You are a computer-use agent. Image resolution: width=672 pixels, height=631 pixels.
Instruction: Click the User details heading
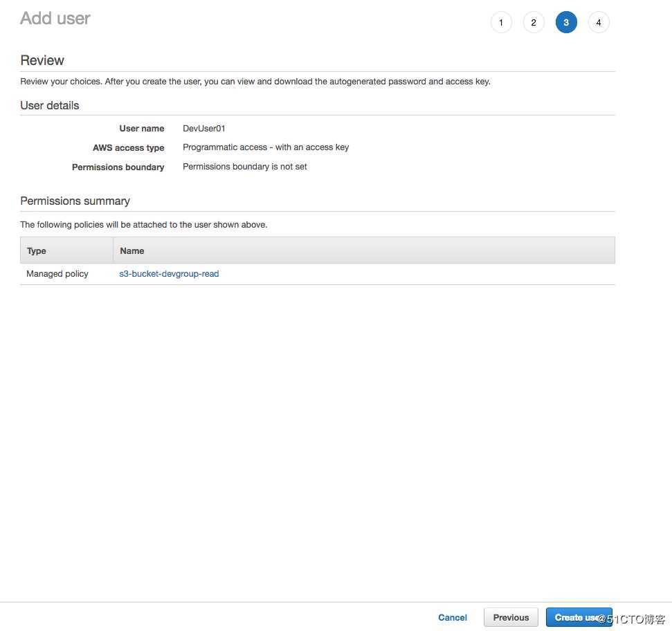pyautogui.click(x=50, y=105)
